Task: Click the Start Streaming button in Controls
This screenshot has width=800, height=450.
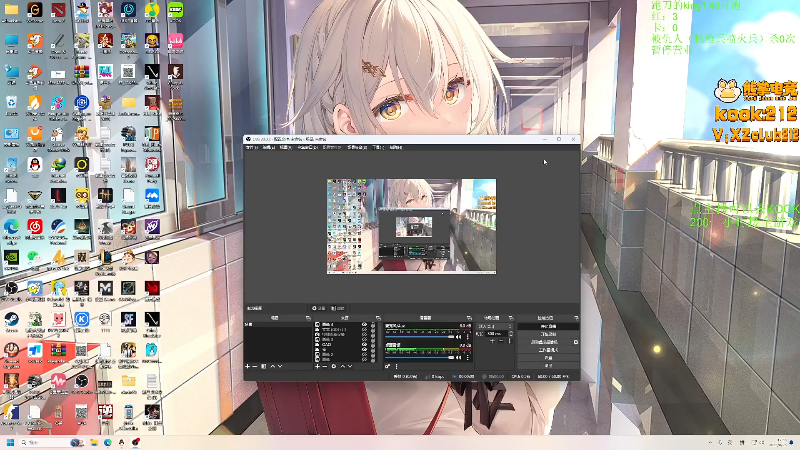Action: (549, 326)
